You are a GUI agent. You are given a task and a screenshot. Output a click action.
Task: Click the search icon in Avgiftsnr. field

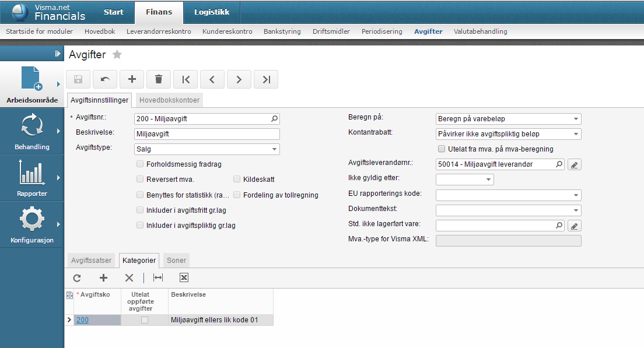point(274,118)
